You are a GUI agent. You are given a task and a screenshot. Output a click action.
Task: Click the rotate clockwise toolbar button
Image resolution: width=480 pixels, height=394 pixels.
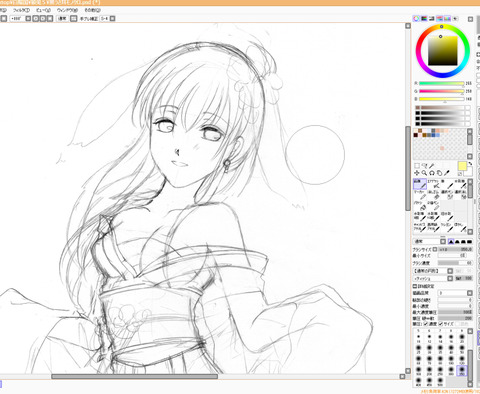(x=43, y=19)
